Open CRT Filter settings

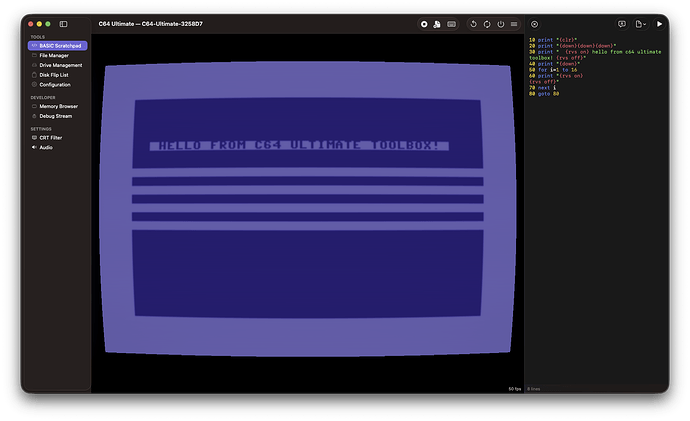58,138
